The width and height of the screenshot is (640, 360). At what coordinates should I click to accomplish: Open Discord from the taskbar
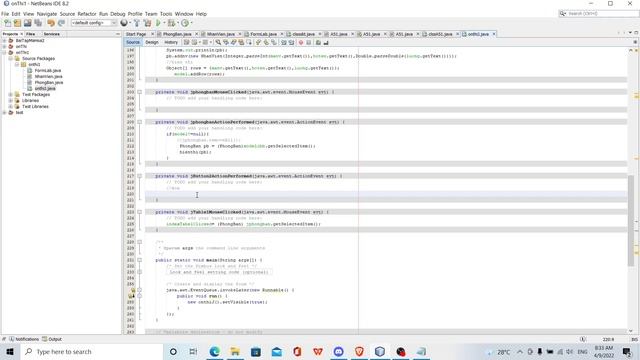(x=338, y=351)
